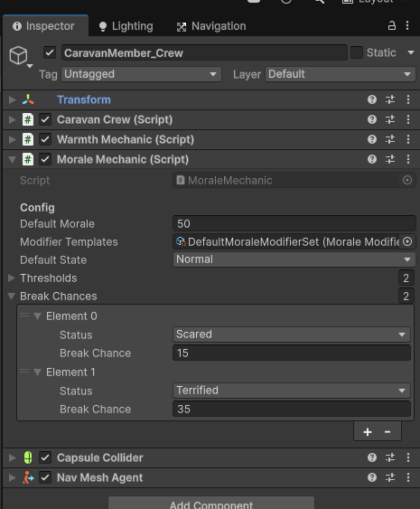The width and height of the screenshot is (420, 509).
Task: Open Transform component kebab menu
Action: click(408, 99)
